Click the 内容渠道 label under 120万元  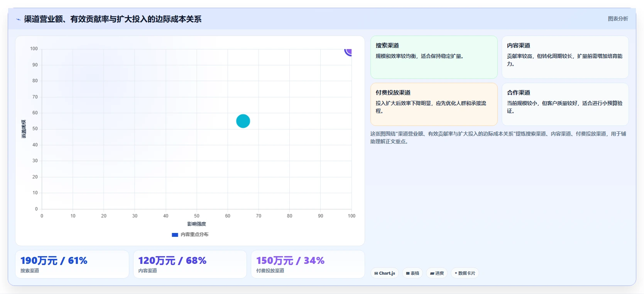click(x=148, y=271)
